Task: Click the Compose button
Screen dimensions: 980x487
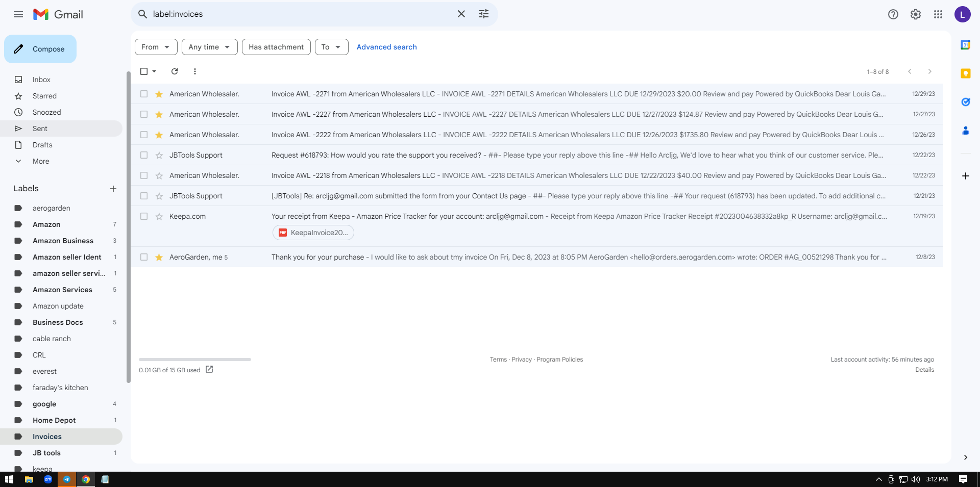Action: 40,49
